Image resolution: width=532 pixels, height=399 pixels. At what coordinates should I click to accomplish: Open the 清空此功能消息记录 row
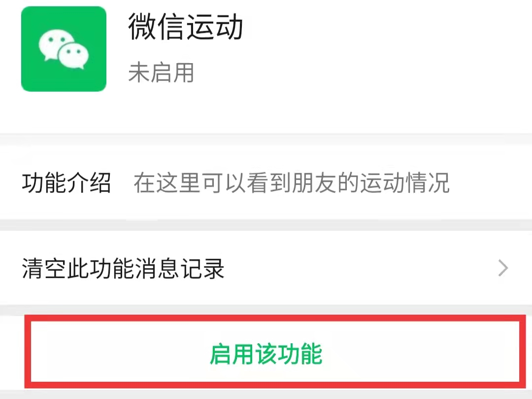266,268
